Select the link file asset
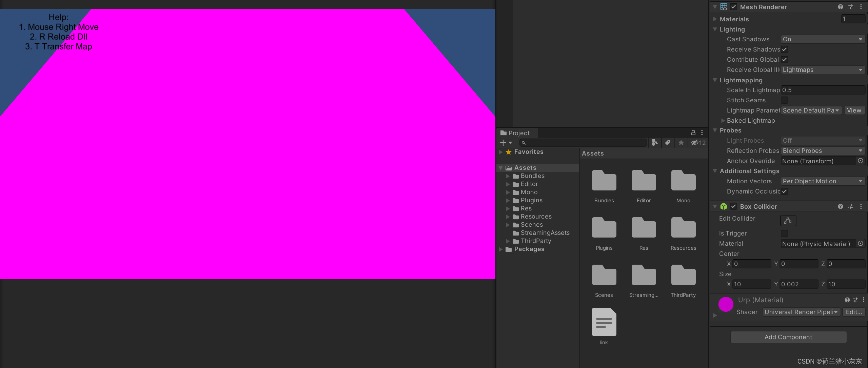868x368 pixels. [x=604, y=322]
